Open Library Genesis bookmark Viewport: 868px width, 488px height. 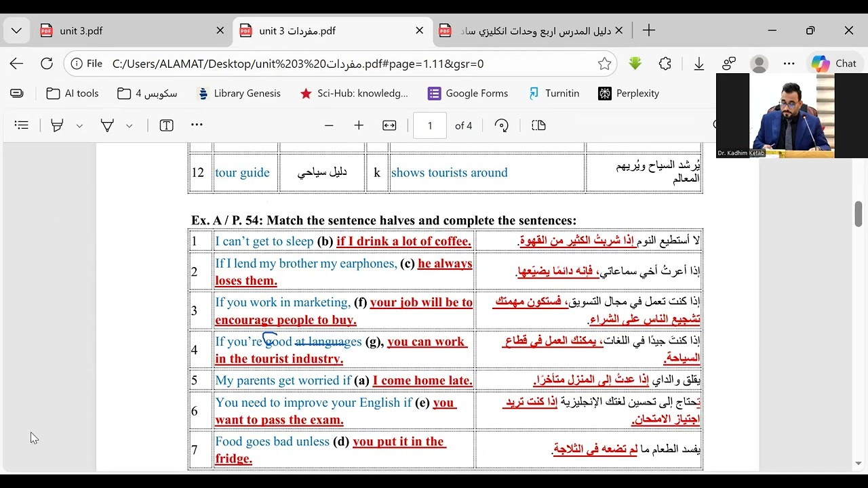pos(238,94)
